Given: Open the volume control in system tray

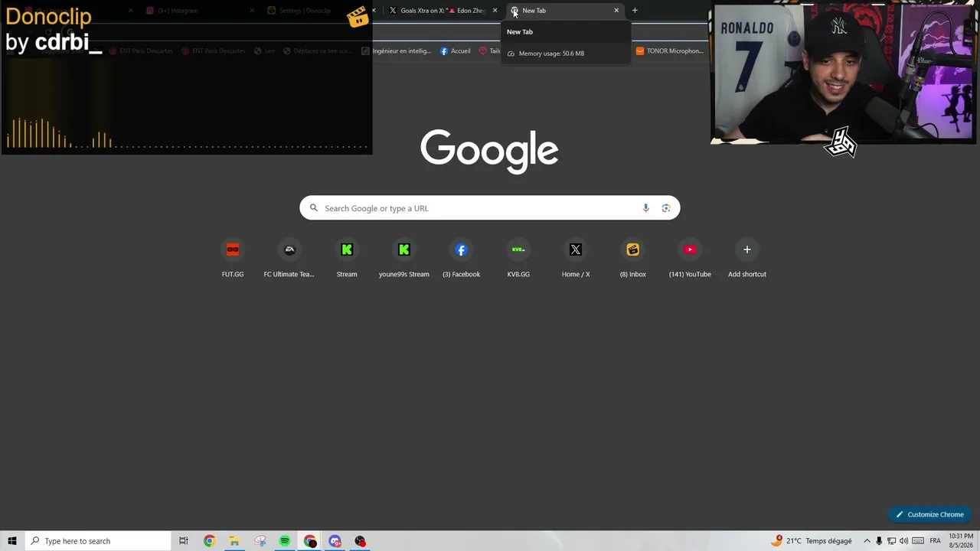Looking at the screenshot, I should point(904,541).
